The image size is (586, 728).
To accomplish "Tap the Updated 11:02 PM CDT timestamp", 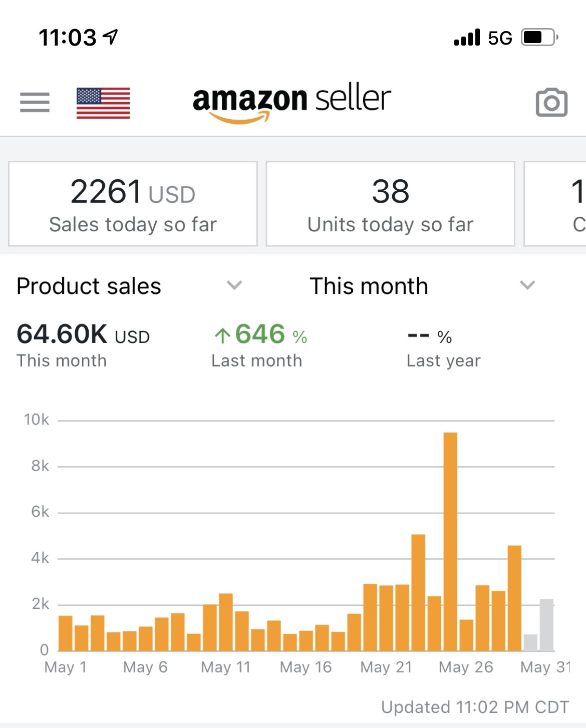I will coord(475,707).
